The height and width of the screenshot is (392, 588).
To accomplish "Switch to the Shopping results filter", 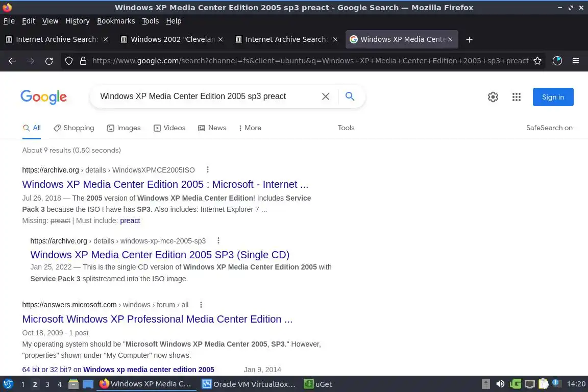I will tap(74, 128).
